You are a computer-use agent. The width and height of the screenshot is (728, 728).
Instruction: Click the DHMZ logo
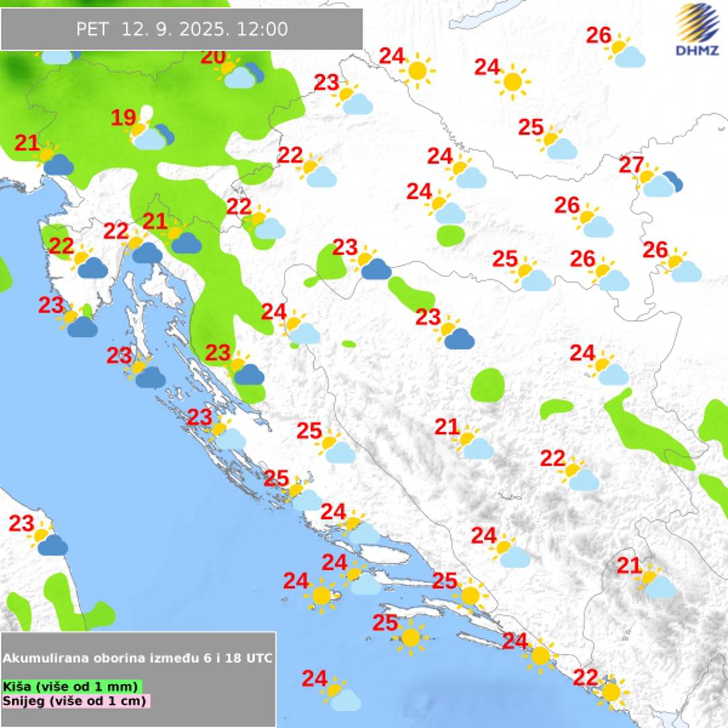[x=698, y=30]
